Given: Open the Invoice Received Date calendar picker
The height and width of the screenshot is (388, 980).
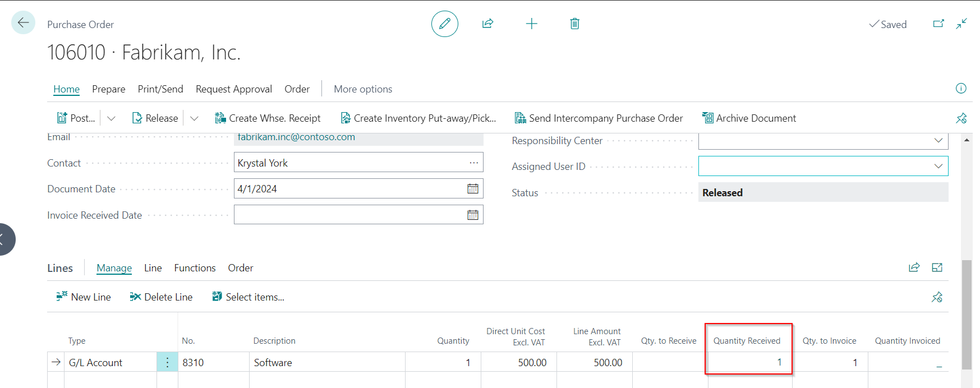Looking at the screenshot, I should click(x=473, y=215).
